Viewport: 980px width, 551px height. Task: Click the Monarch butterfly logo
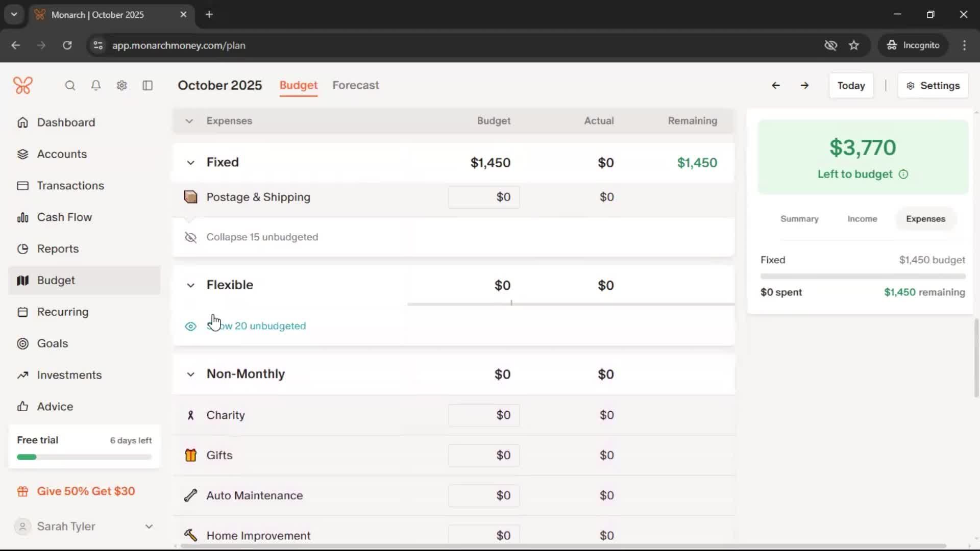click(23, 85)
